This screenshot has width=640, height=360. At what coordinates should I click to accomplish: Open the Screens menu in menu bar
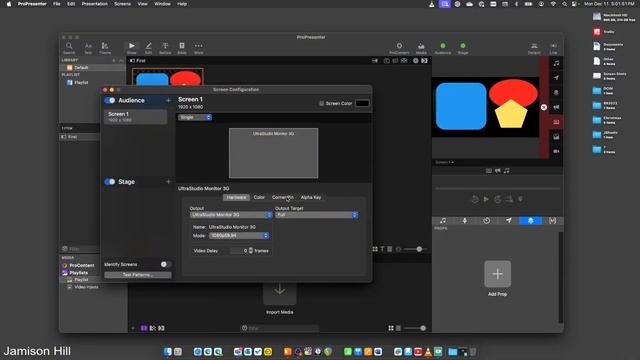(x=122, y=4)
